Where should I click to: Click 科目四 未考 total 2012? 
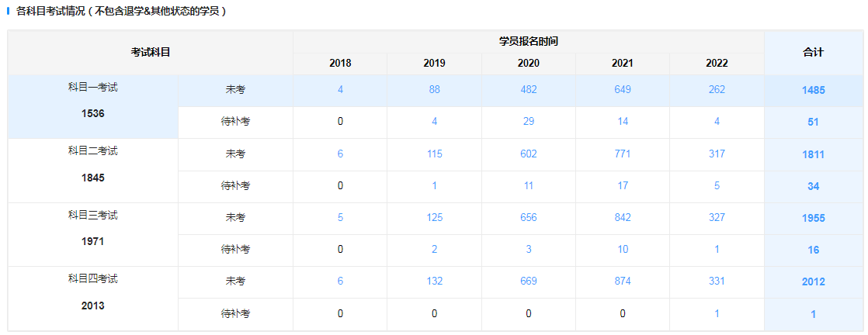[813, 282]
